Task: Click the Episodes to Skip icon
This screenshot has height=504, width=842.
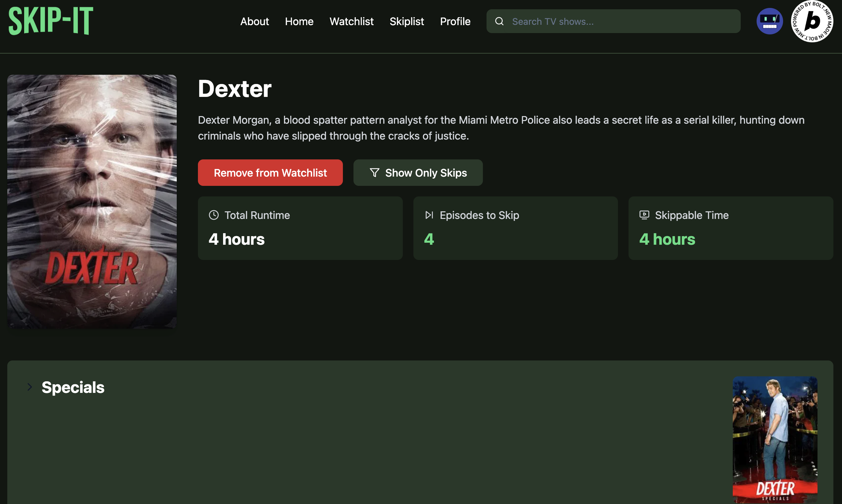Action: tap(429, 215)
